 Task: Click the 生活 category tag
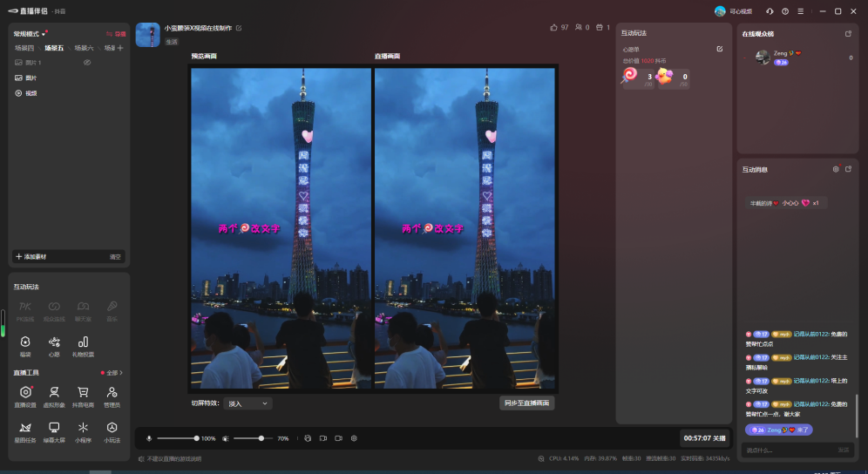coord(171,42)
